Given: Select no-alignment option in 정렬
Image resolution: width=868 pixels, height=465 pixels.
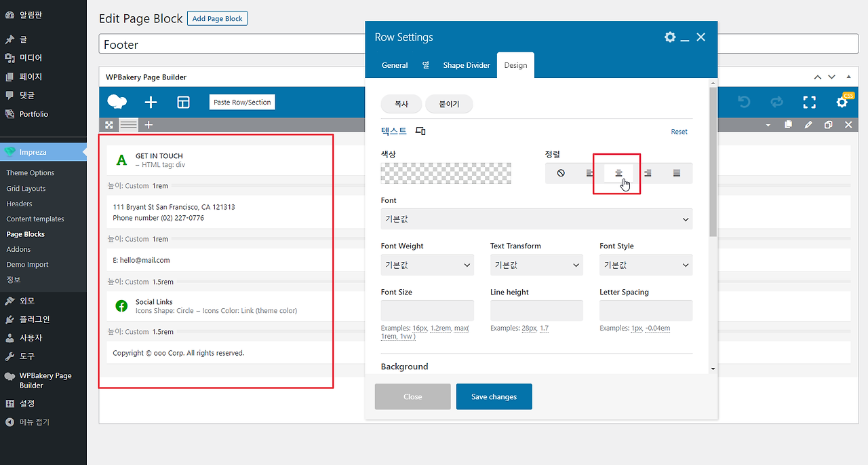Looking at the screenshot, I should pyautogui.click(x=561, y=173).
